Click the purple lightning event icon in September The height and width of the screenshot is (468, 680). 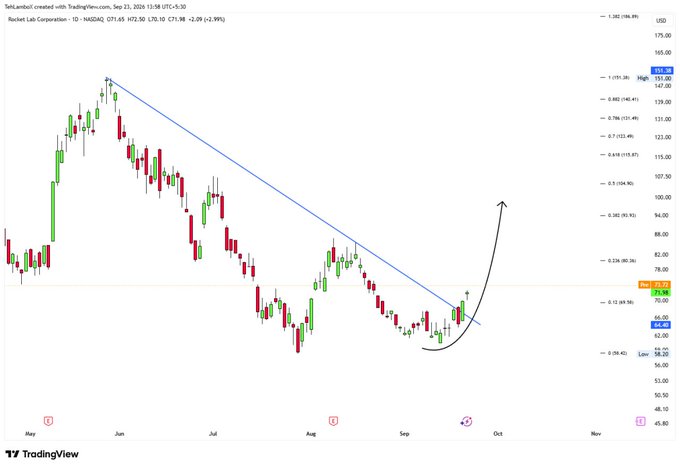click(x=466, y=421)
